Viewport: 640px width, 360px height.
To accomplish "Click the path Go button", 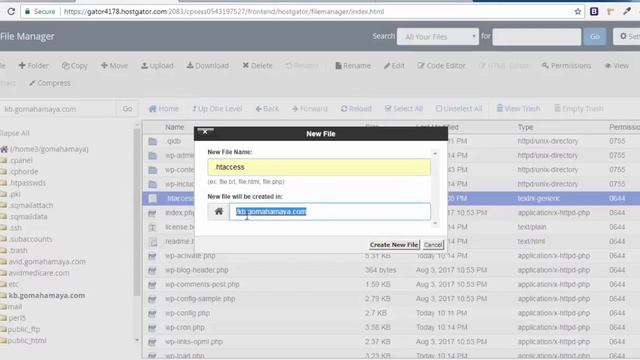I will (127, 109).
